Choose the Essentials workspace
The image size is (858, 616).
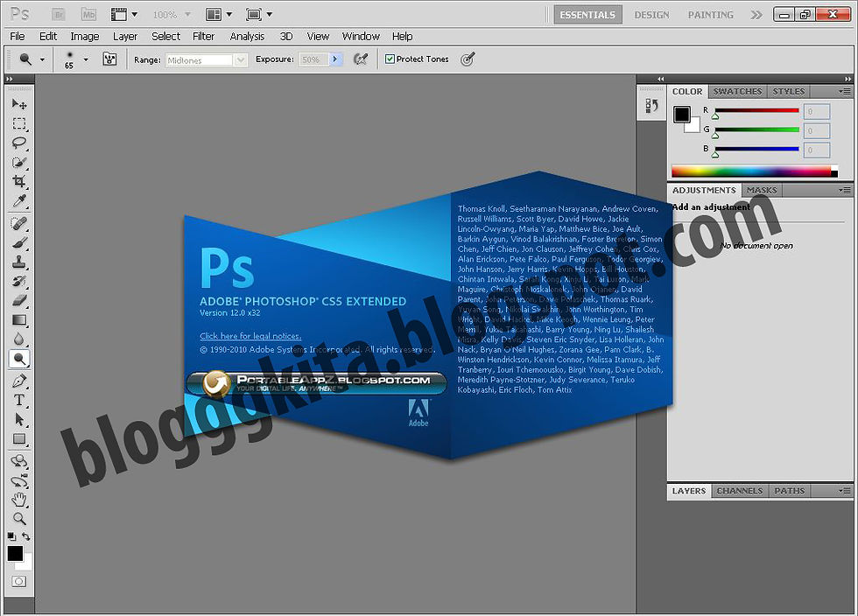coord(587,15)
